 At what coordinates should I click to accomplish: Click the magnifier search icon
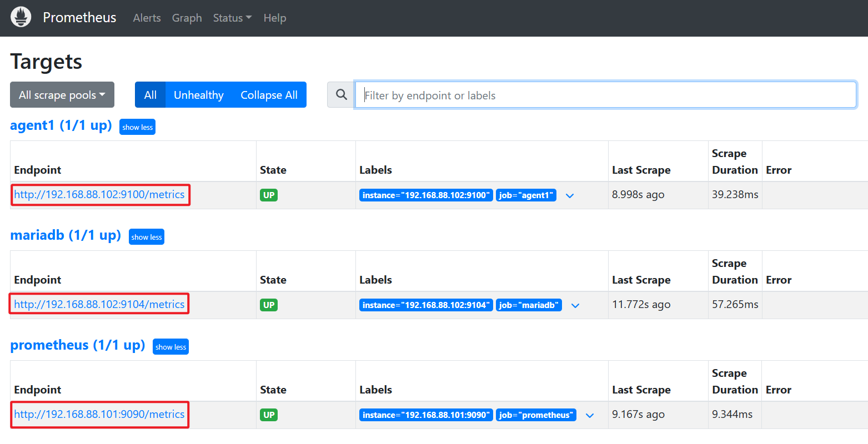(x=342, y=95)
